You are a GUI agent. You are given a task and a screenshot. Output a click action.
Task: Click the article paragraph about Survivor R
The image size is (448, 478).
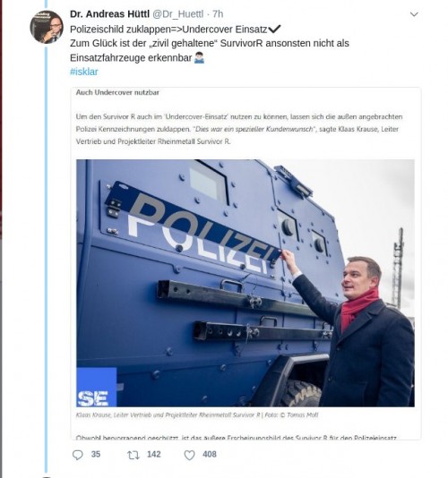point(239,129)
